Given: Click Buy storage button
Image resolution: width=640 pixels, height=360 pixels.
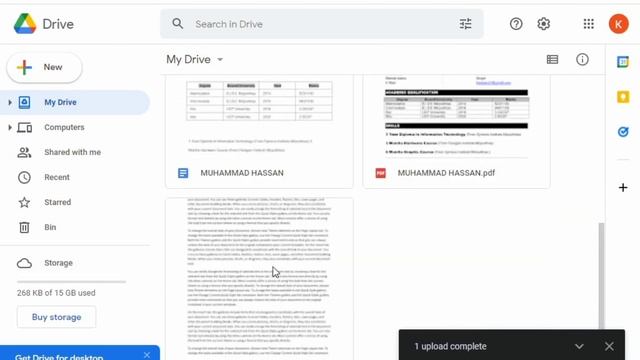Looking at the screenshot, I should pos(56,317).
